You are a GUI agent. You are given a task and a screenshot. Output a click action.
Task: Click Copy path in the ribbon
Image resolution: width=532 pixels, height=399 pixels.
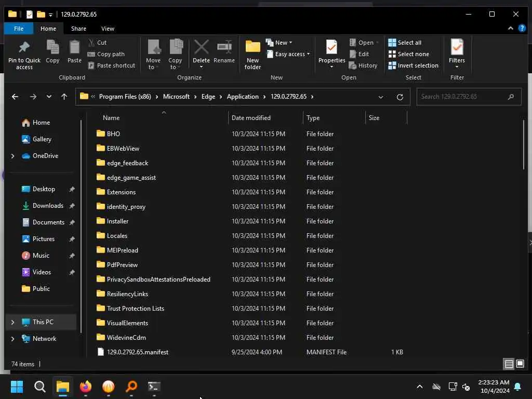[106, 54]
